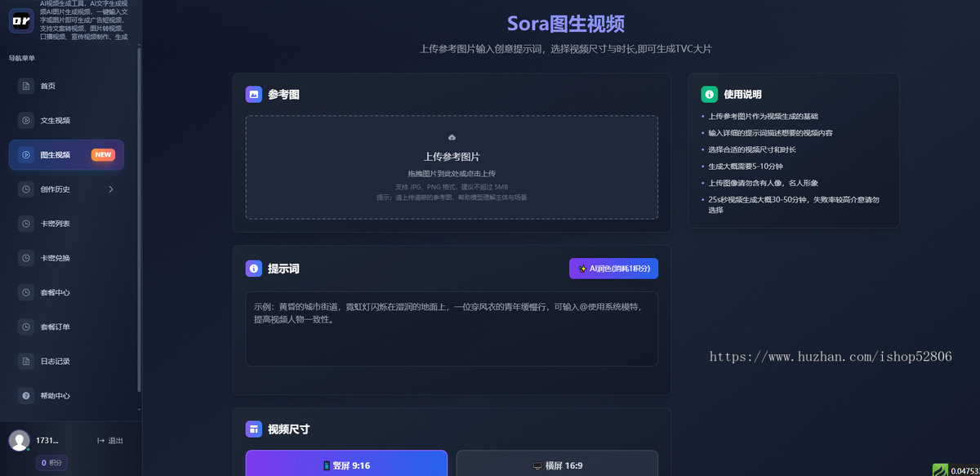Image resolution: width=980 pixels, height=476 pixels.
Task: Click the 帮助中心 question mark icon
Action: [x=26, y=395]
